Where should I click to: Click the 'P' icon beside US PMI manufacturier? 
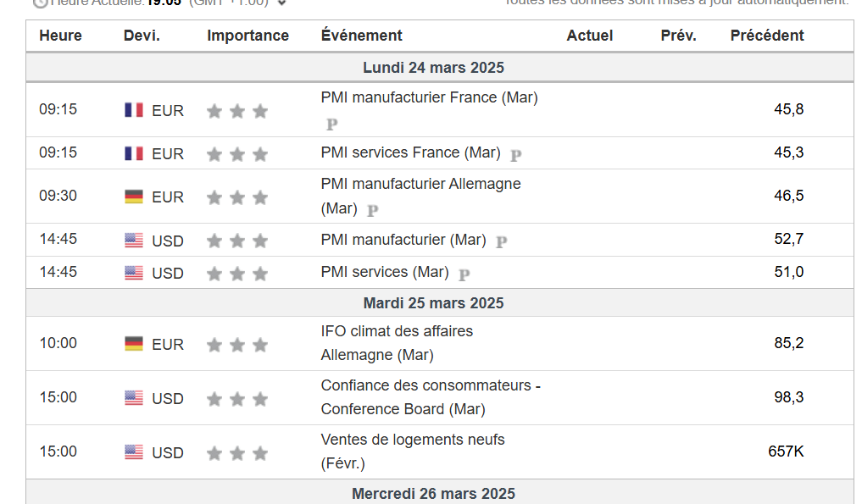pyautogui.click(x=501, y=241)
